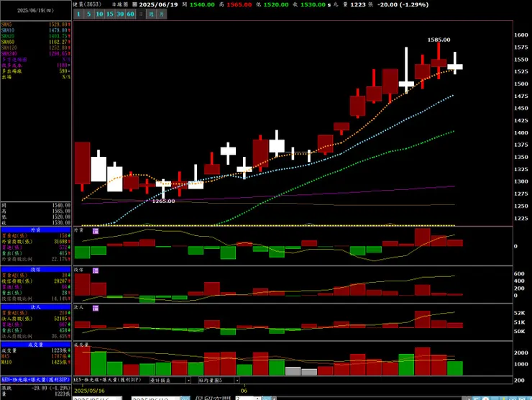Switch to the 60-minute chart interval
Screen dimensions: 532x400
[x=131, y=14]
